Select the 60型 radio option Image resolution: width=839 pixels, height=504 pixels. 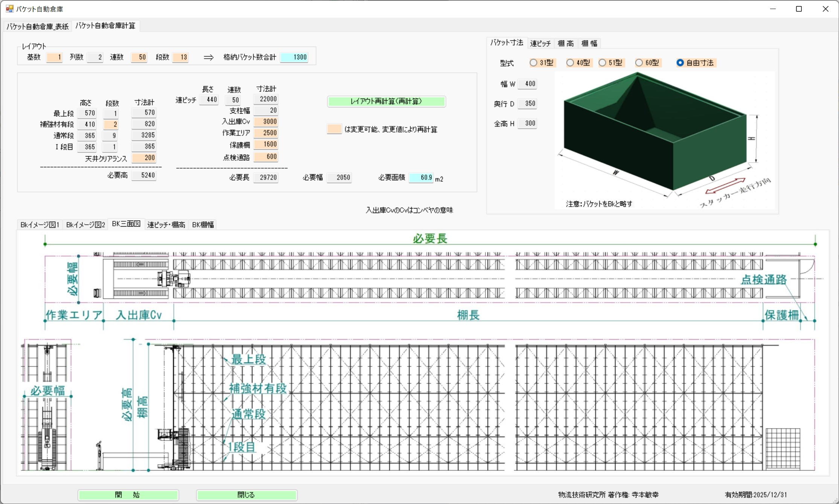pos(639,63)
